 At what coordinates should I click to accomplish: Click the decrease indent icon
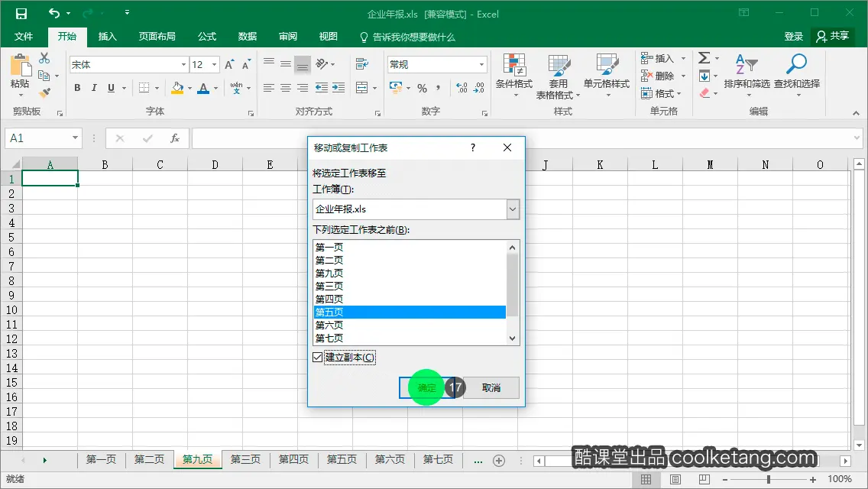321,88
